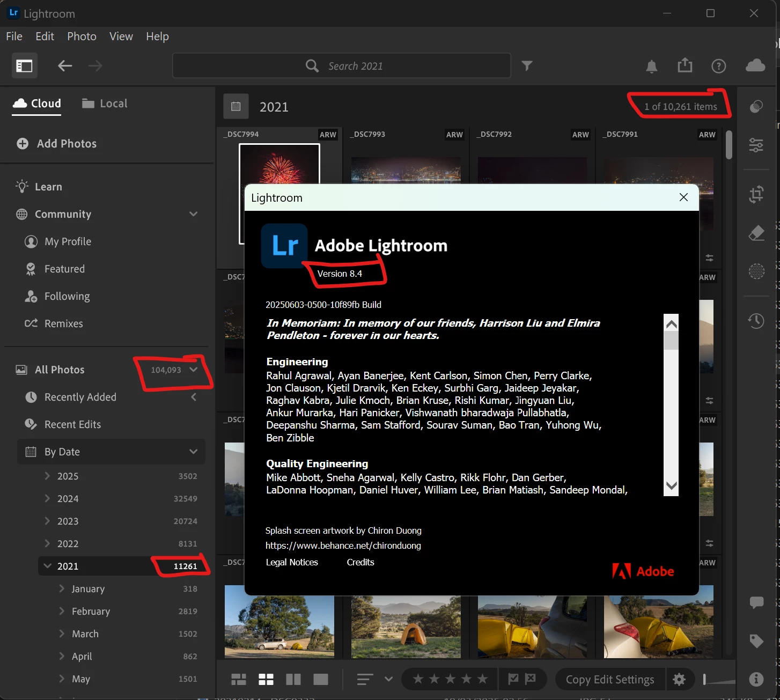Image resolution: width=780 pixels, height=700 pixels.
Task: Open the Comments panel icon
Action: point(756,602)
